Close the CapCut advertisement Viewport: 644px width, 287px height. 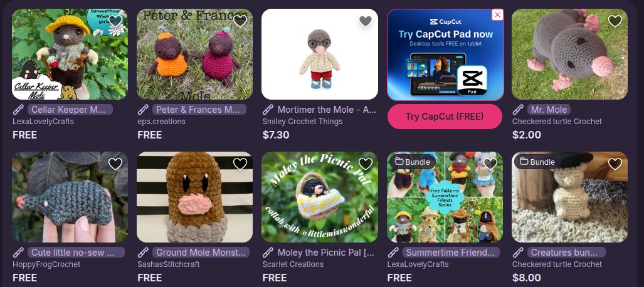pos(497,15)
